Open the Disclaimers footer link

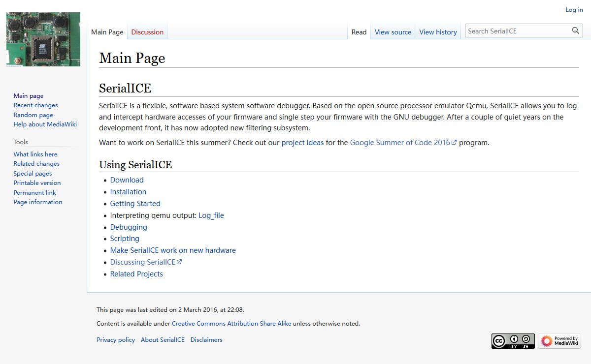(206, 340)
